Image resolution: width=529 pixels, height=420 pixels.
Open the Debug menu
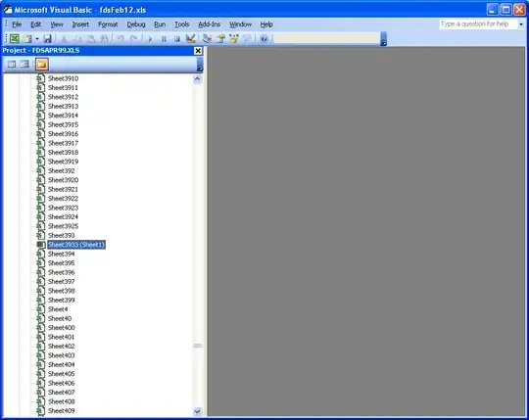136,24
